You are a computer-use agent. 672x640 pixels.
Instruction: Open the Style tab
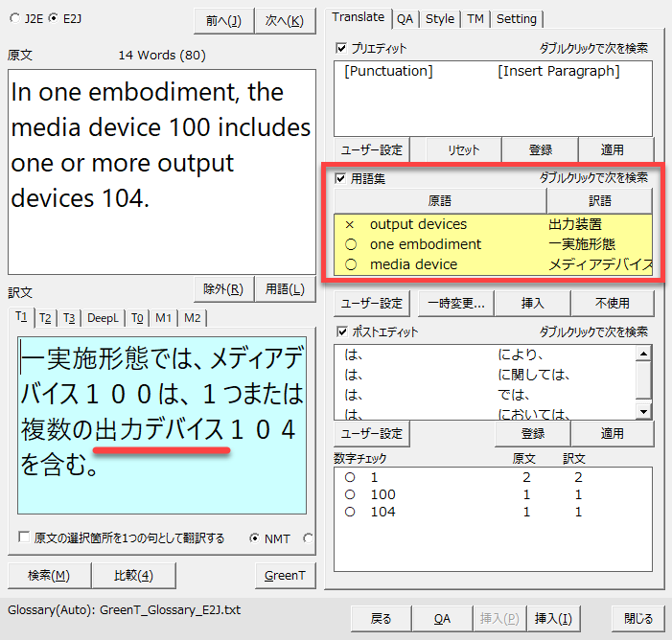(x=440, y=18)
